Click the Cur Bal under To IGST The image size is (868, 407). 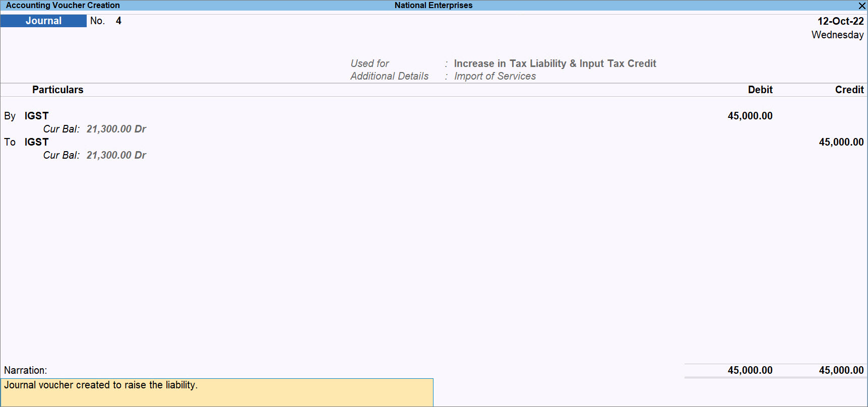(x=95, y=155)
